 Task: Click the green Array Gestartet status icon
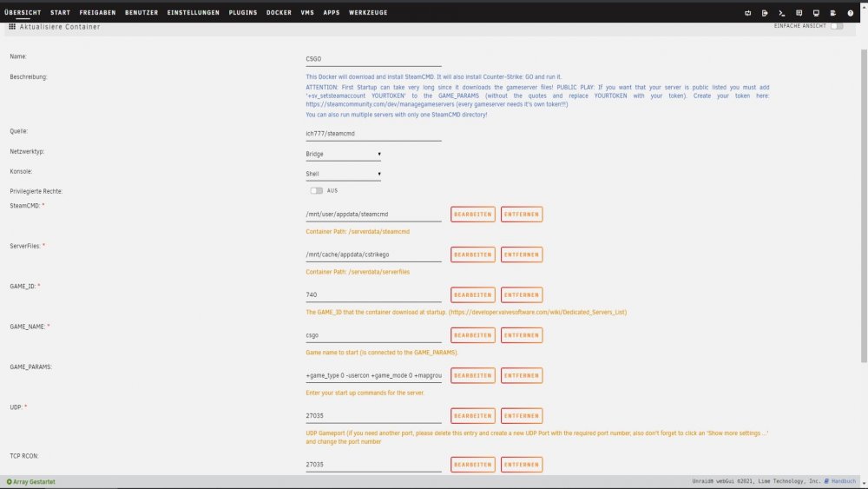click(x=9, y=482)
